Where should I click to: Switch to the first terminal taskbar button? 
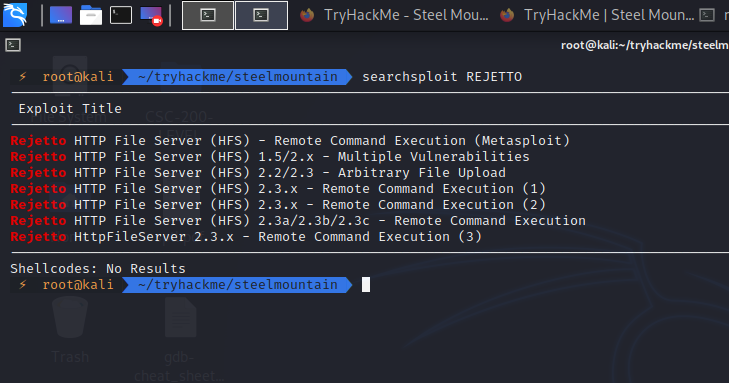click(x=208, y=15)
